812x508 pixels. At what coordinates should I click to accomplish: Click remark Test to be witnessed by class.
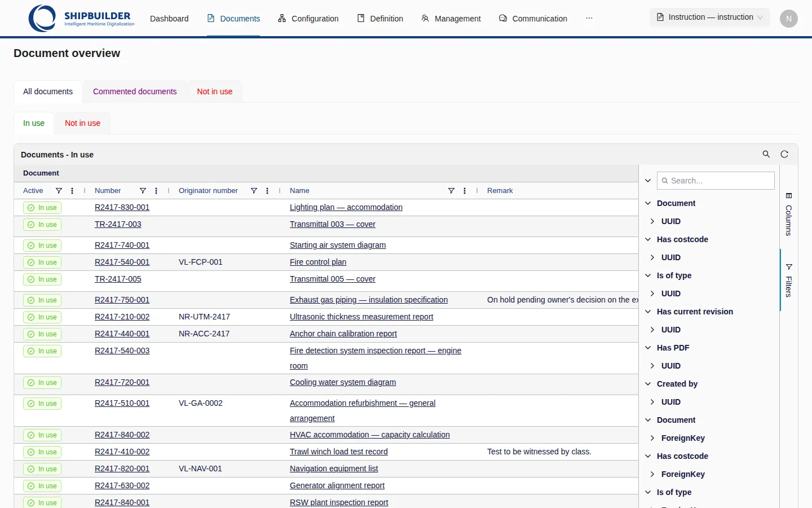[x=539, y=452]
